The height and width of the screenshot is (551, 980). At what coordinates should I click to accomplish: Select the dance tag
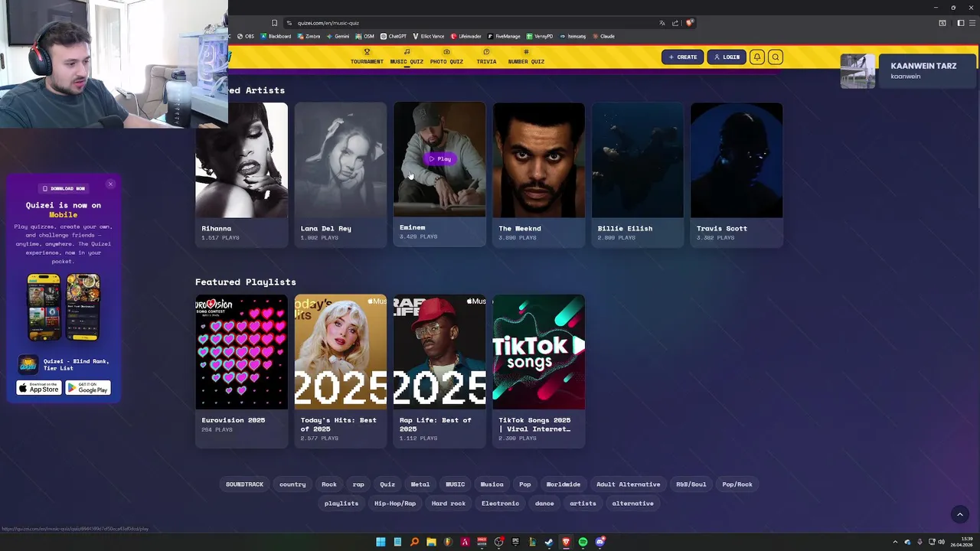pyautogui.click(x=544, y=504)
